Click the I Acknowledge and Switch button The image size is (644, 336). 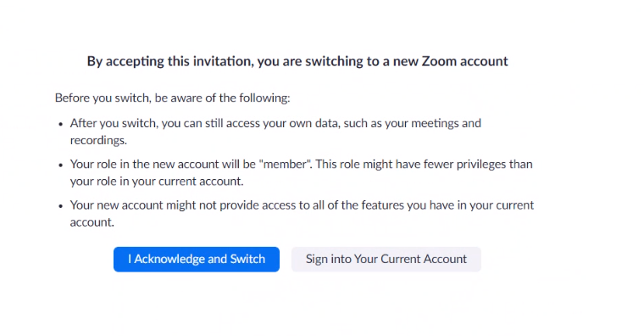tap(197, 259)
